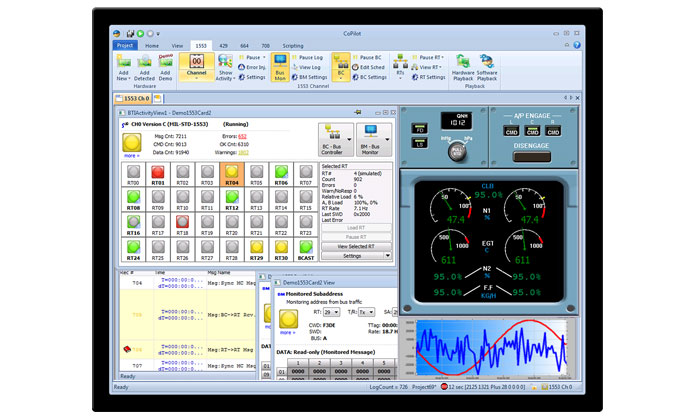Open the Project ribbon tab

(x=125, y=46)
